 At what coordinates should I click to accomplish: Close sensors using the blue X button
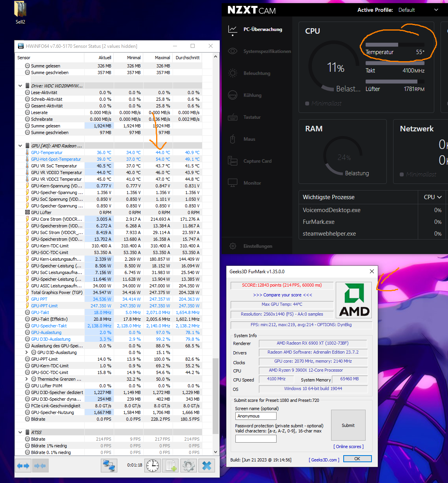coord(207,466)
